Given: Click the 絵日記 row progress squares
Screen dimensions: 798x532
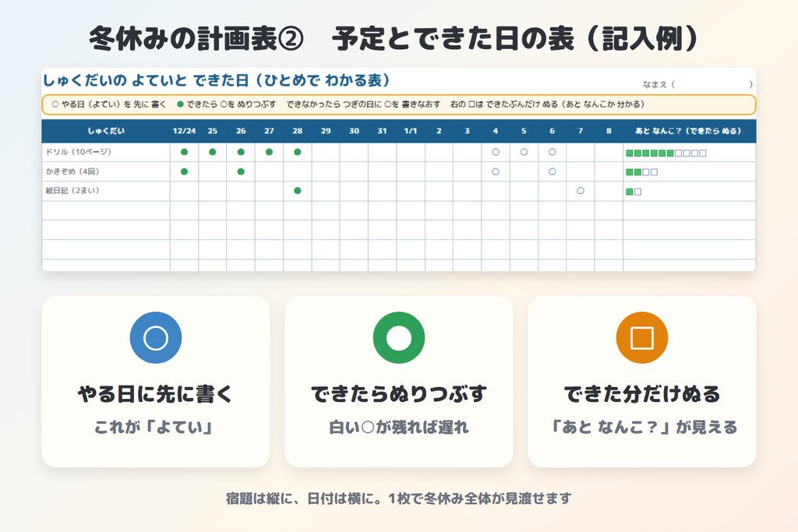Looking at the screenshot, I should click(x=634, y=192).
